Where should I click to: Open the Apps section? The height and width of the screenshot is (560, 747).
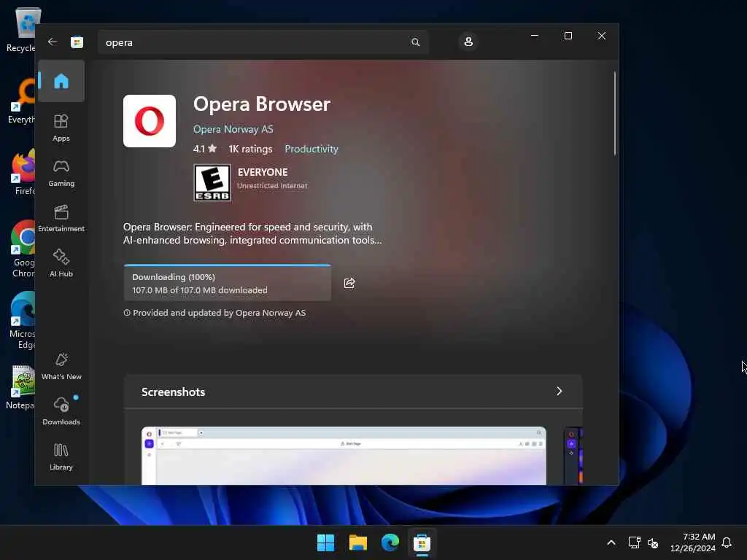(x=61, y=128)
